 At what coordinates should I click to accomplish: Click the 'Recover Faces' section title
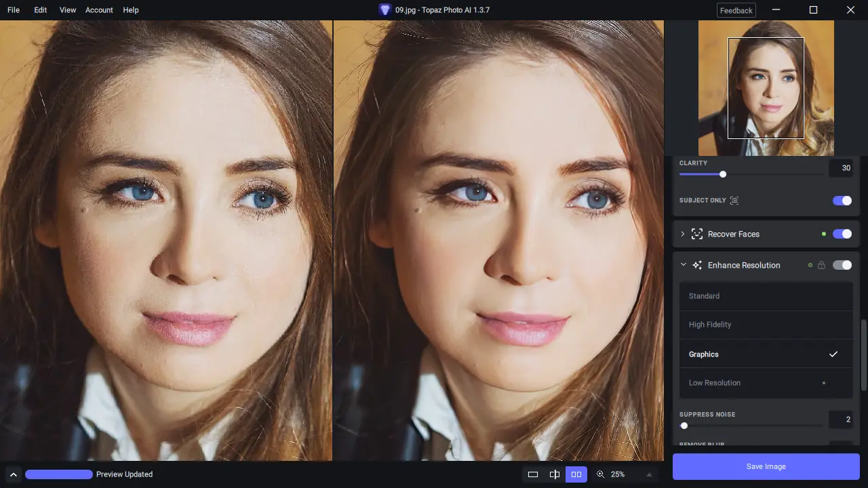point(734,234)
